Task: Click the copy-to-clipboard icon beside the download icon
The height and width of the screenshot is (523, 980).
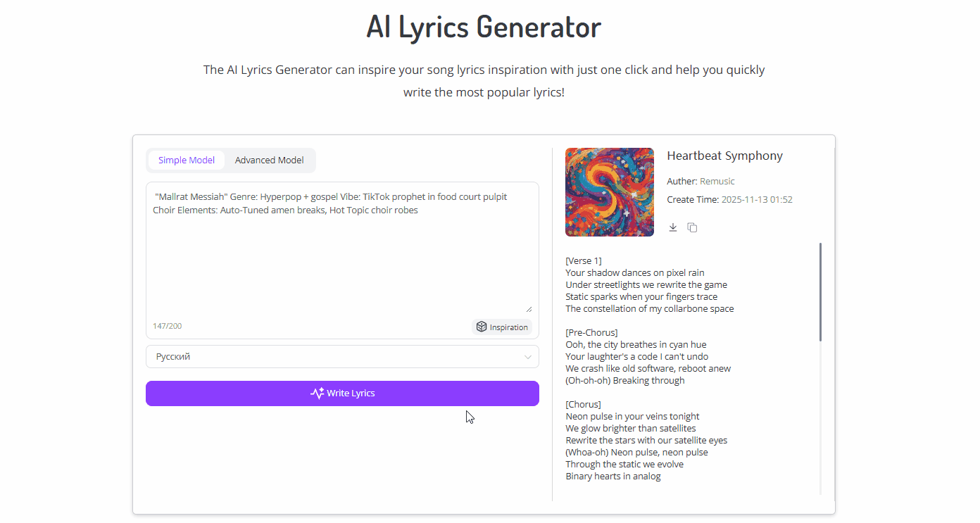Action: 692,227
